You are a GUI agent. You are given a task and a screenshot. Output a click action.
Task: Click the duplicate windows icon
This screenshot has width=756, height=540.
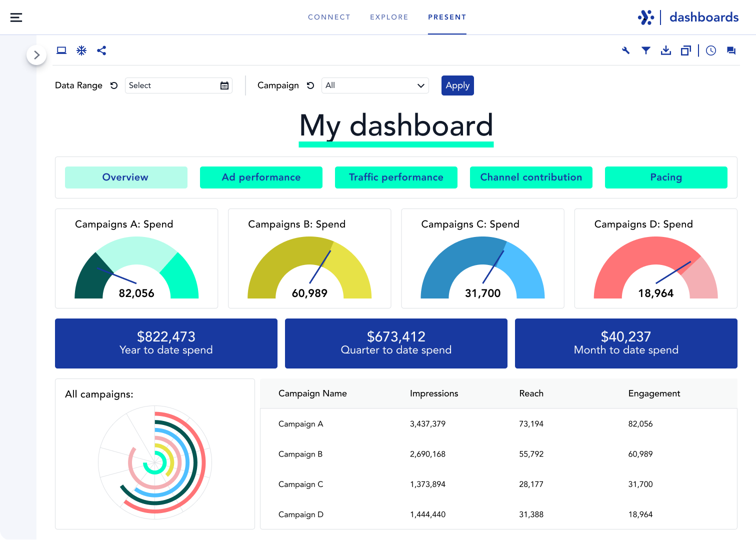point(686,50)
